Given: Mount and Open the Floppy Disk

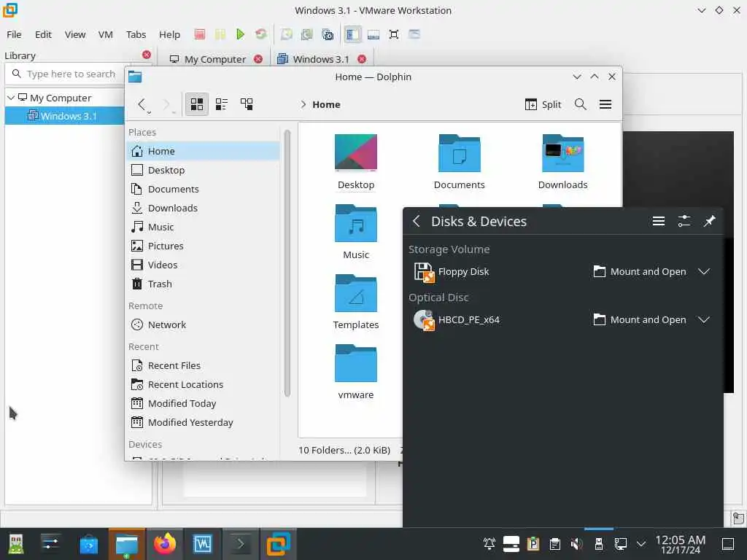Looking at the screenshot, I should coord(639,271).
